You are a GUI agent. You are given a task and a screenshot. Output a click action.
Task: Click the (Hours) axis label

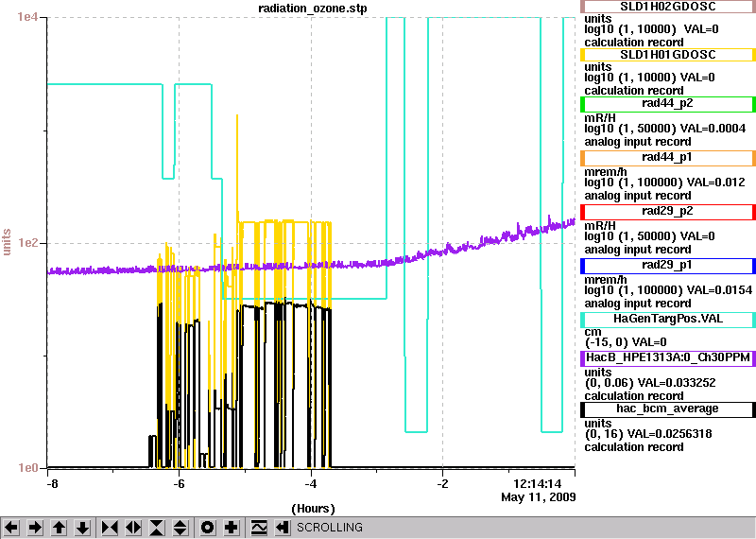click(x=313, y=509)
